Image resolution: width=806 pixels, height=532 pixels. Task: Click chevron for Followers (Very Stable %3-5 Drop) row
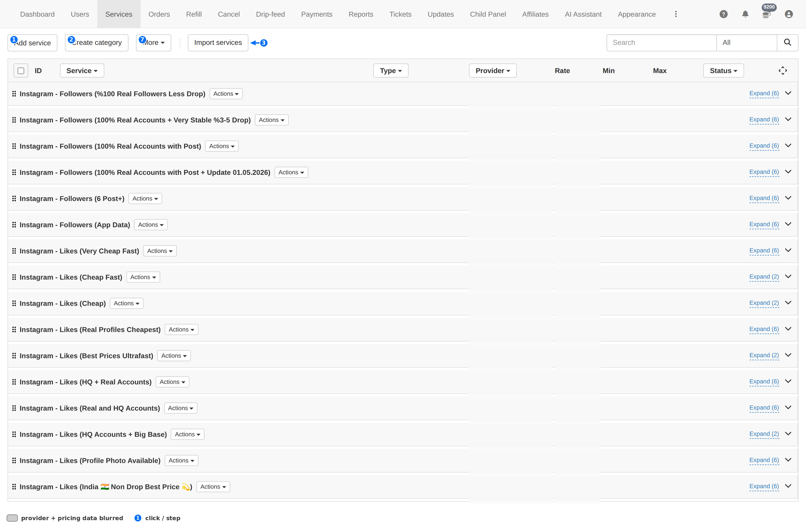788,120
